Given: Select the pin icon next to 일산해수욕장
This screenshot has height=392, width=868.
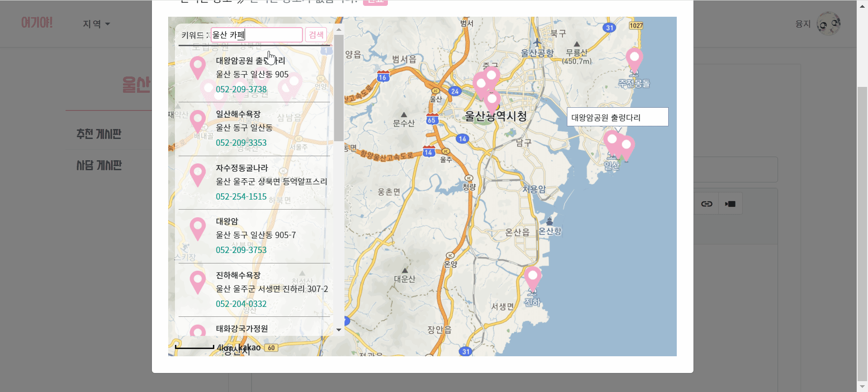Looking at the screenshot, I should [198, 122].
